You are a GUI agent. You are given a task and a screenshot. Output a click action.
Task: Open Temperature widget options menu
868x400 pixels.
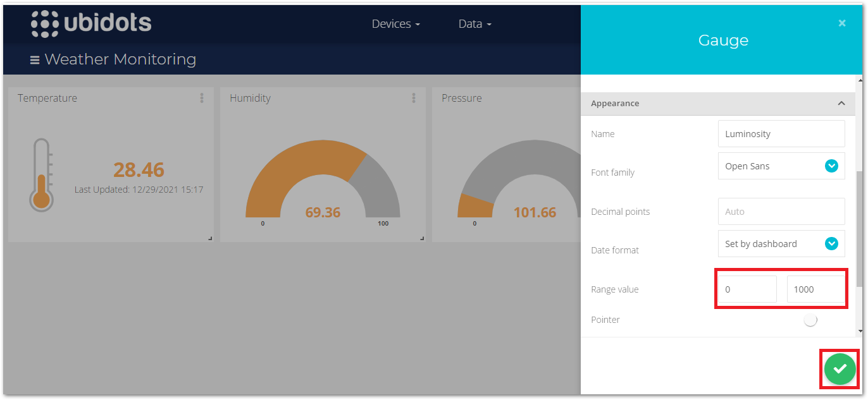click(x=202, y=98)
